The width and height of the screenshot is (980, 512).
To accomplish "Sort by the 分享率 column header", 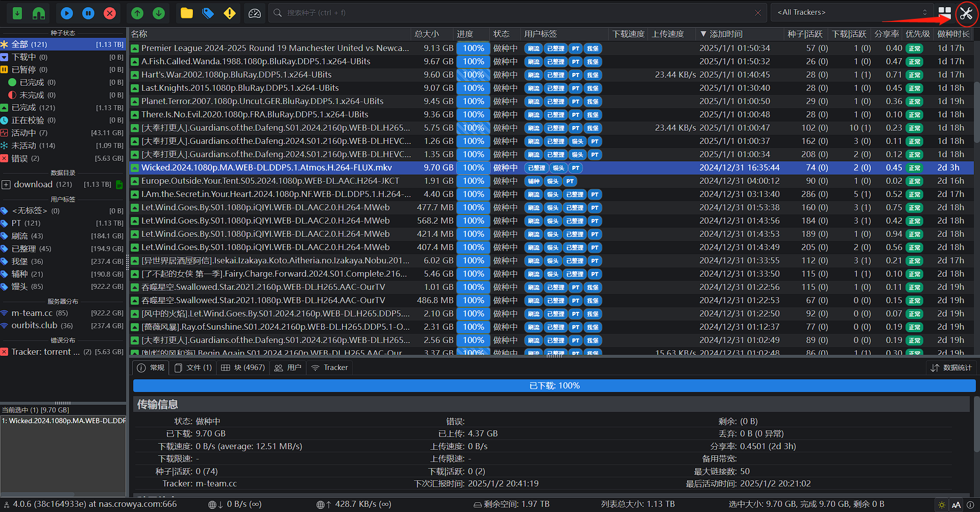I will [887, 34].
